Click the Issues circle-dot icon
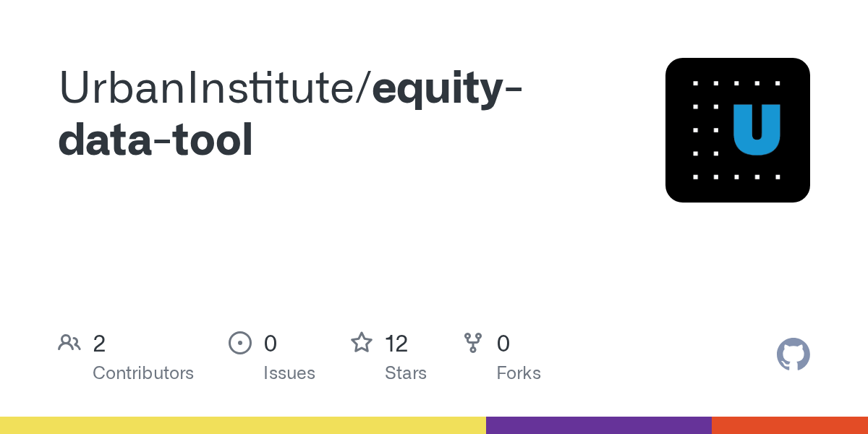Viewport: 868px width, 434px height. pos(240,343)
